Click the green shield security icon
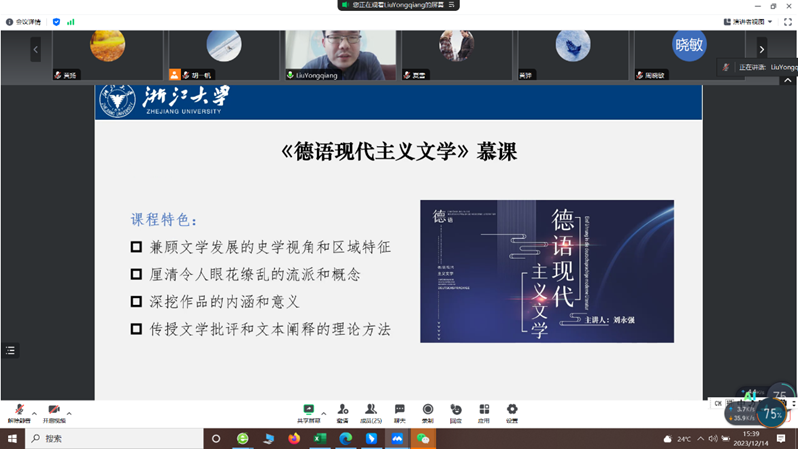Screen dimensions: 798x449 coord(56,21)
